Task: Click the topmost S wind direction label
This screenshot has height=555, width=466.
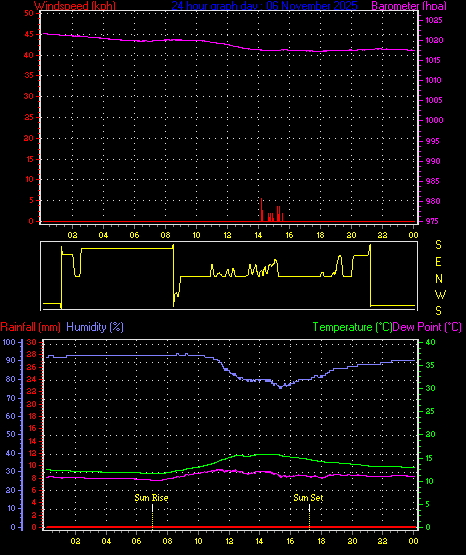Action: click(438, 245)
